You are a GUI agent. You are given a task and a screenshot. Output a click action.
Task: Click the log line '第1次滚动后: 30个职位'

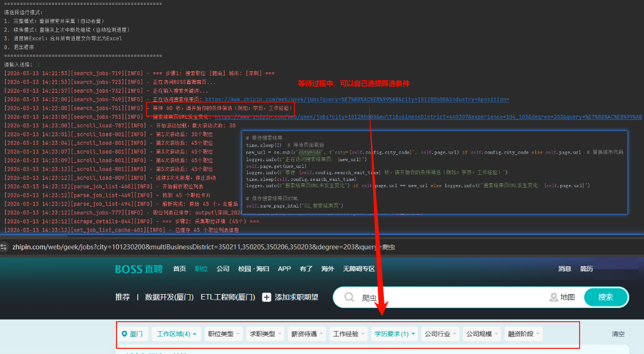pyautogui.click(x=109, y=134)
